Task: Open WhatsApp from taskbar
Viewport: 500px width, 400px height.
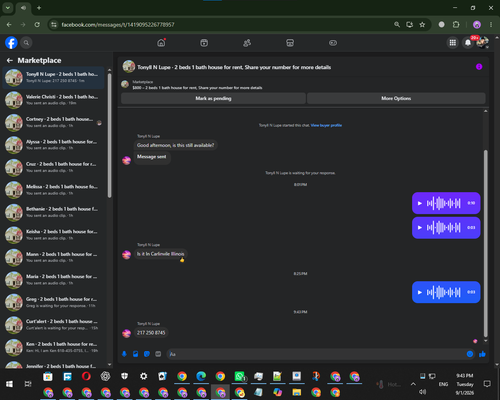Action: [240, 376]
